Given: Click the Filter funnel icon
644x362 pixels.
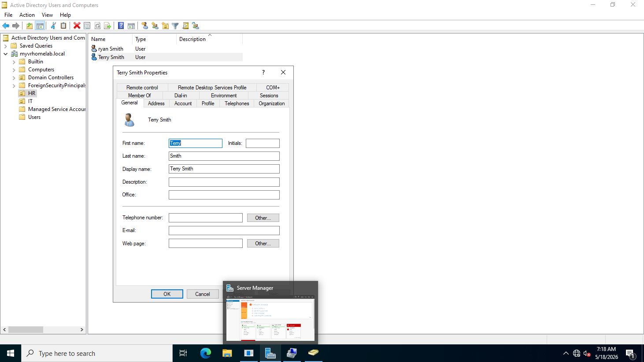Looking at the screenshot, I should pos(175,26).
